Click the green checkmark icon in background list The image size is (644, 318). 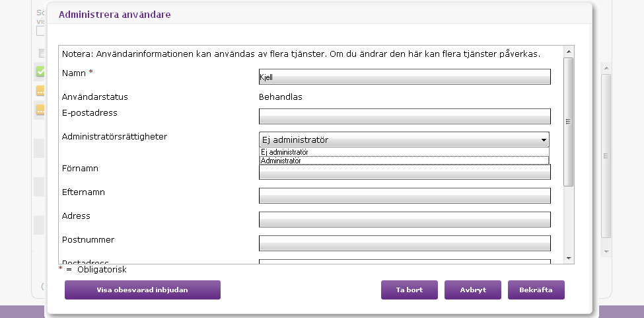[40, 71]
